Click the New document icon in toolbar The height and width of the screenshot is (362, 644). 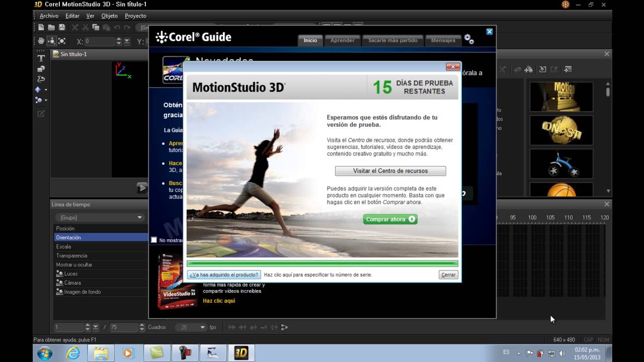pos(41,28)
